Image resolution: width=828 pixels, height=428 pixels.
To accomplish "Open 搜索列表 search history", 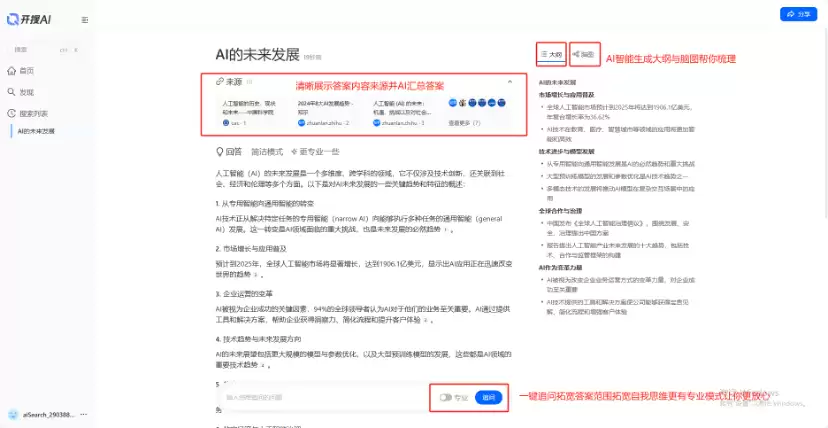I will click(x=27, y=113).
